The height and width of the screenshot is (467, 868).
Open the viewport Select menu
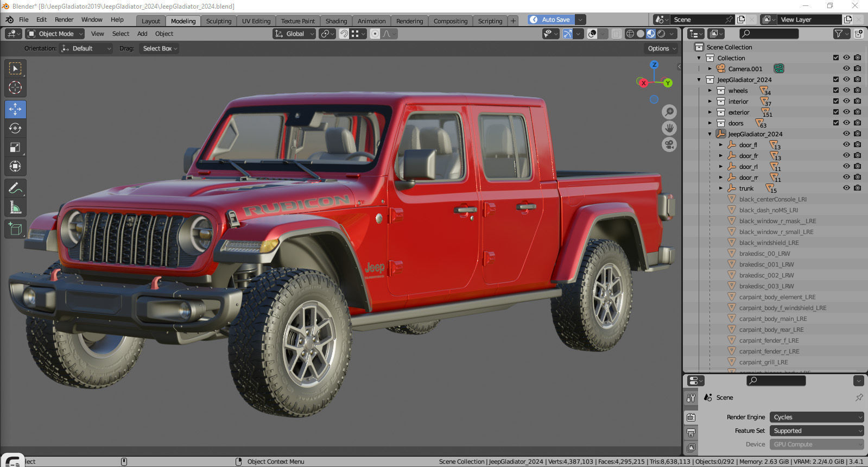[x=121, y=34]
